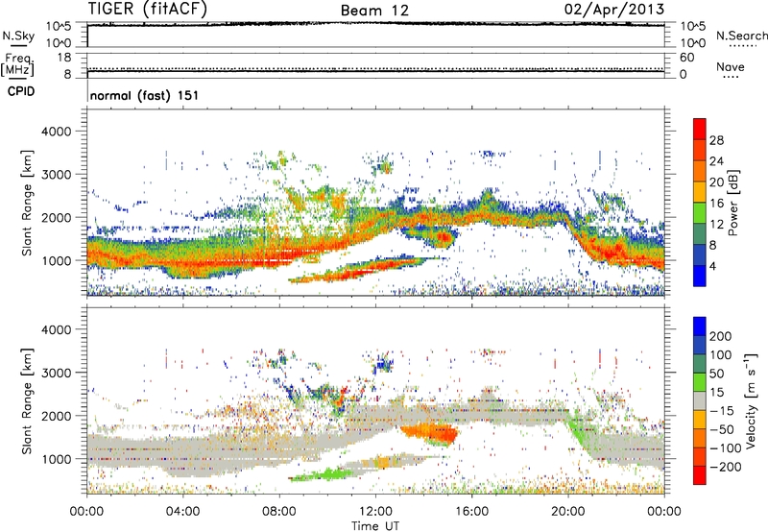Click the Freq. [MHz] axis label
This screenshot has width=768, height=532.
click(17, 64)
